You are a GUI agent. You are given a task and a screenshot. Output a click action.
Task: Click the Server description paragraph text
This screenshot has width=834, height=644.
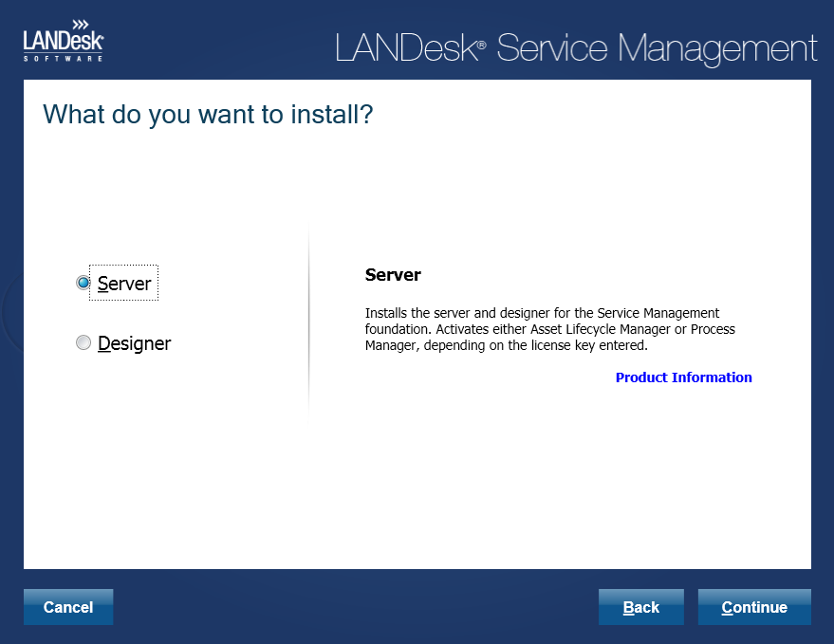point(550,329)
